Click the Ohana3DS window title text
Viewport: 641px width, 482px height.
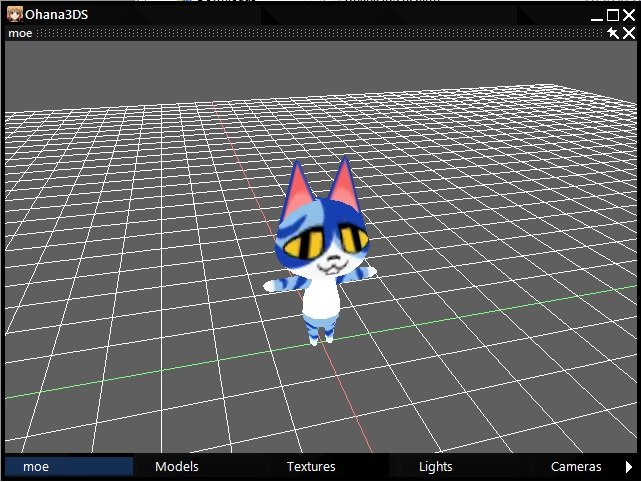pyautogui.click(x=56, y=15)
